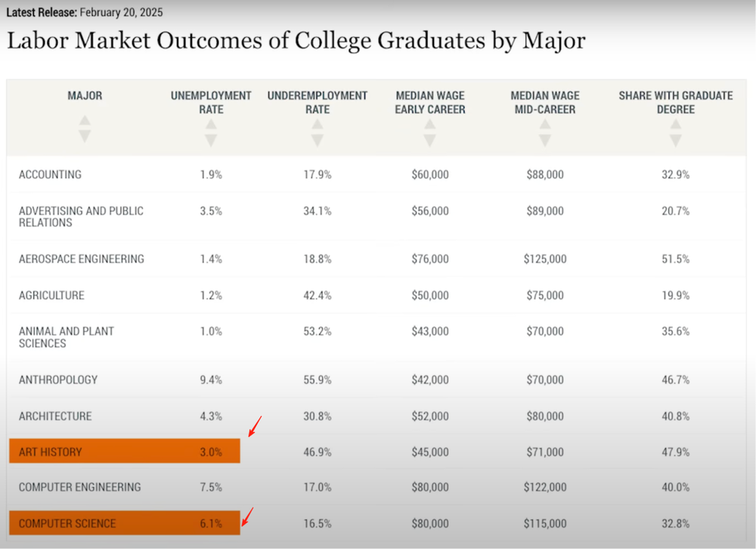Click up sort arrow under Unemployment Rate
Screen dimensions: 756x549
pyautogui.click(x=211, y=125)
